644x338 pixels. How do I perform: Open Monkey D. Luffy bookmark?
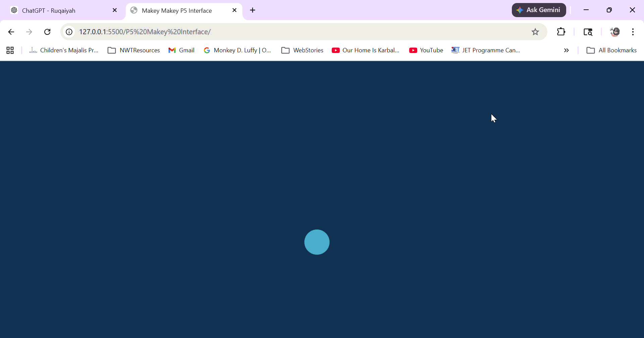click(237, 50)
